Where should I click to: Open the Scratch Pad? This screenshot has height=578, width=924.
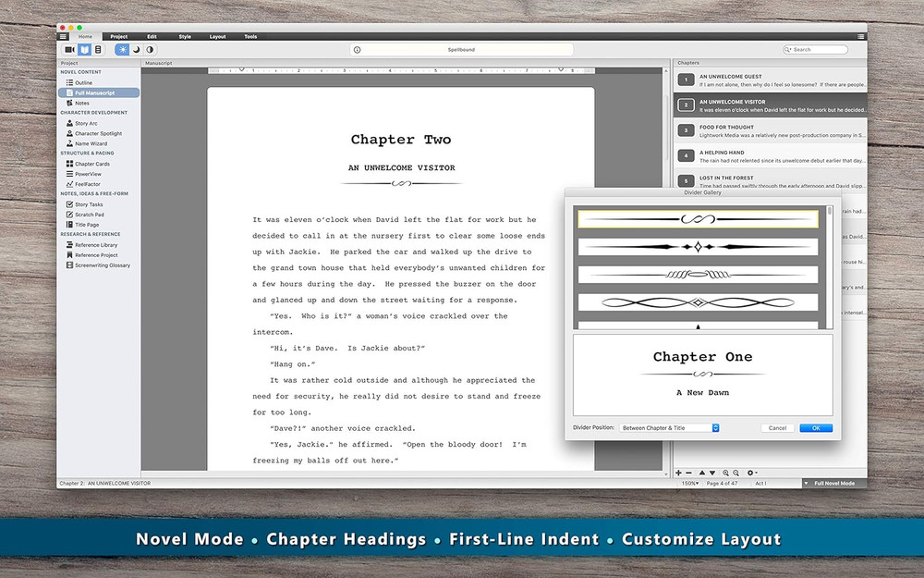[x=90, y=215]
